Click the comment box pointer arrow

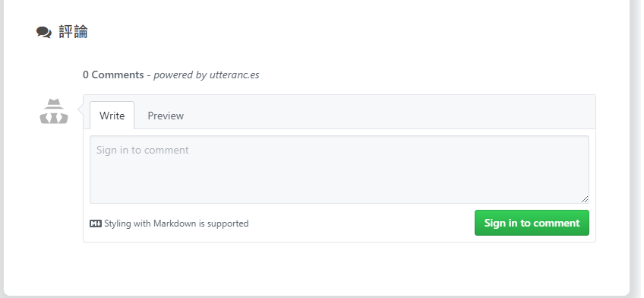80,110
